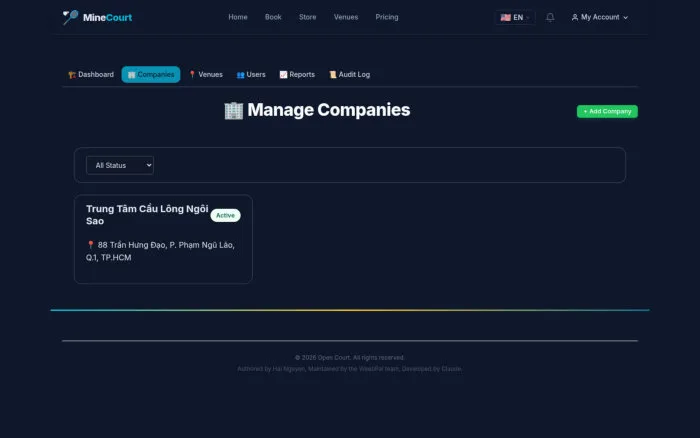The height and width of the screenshot is (438, 700).
Task: Open Venues in top navigation
Action: click(346, 17)
